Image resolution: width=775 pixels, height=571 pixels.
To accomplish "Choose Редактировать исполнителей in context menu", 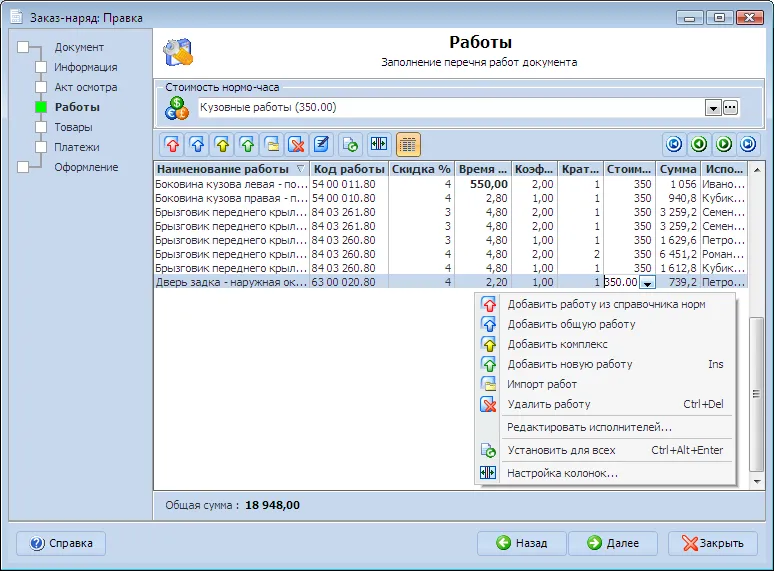I will (x=606, y=427).
